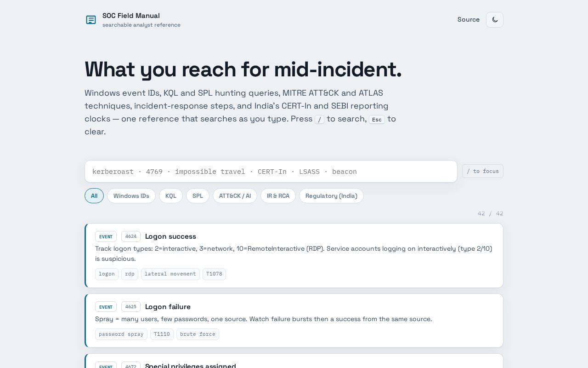The image size is (588, 368).
Task: Click the '/' key hint in the intro
Action: tap(319, 120)
